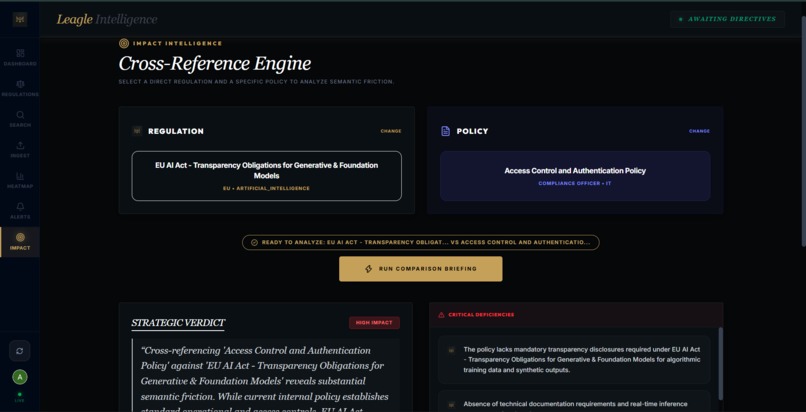Click deficiency about mandatory transparency disclosures
This screenshot has height=412, width=806.
[x=574, y=360]
